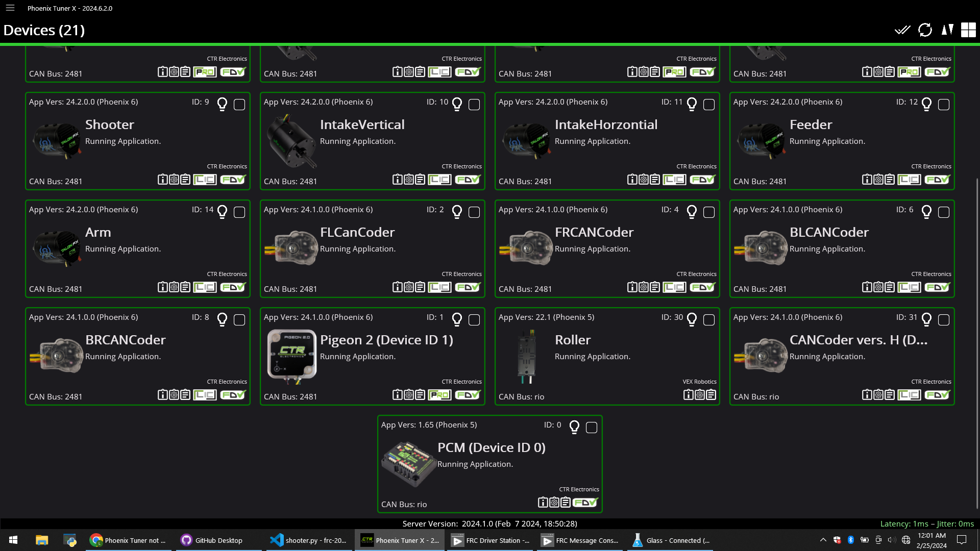
Task: Check the Shooter device checkbox
Action: click(239, 105)
